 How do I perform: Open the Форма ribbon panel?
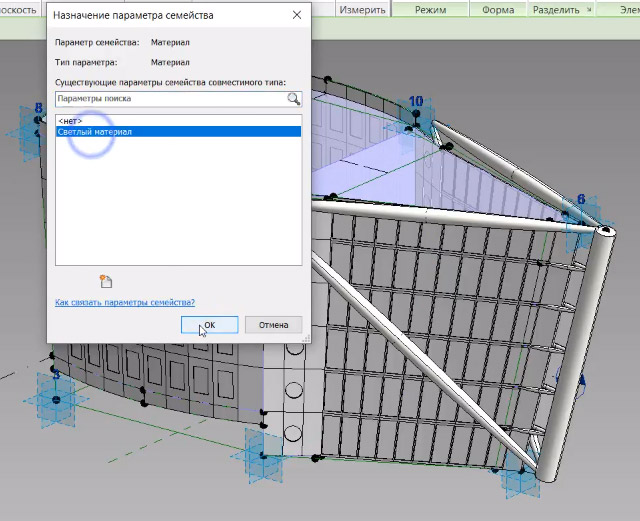(x=498, y=9)
